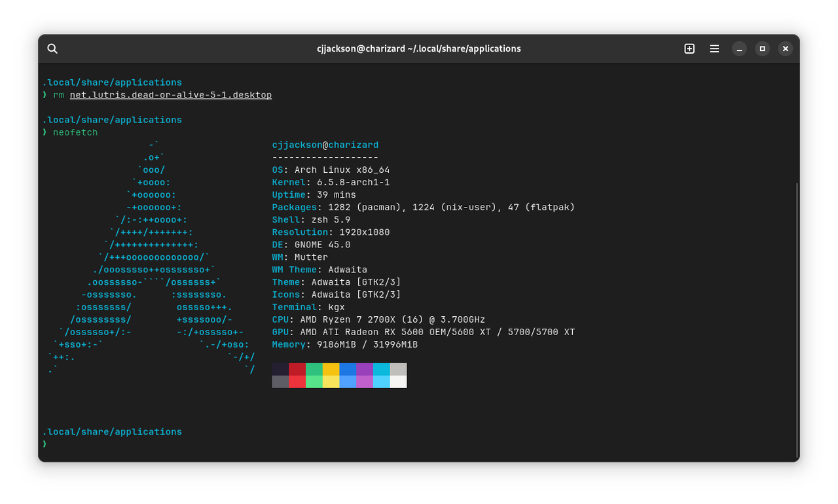838x504 pixels.
Task: Open the terminal search icon
Action: pyautogui.click(x=52, y=48)
